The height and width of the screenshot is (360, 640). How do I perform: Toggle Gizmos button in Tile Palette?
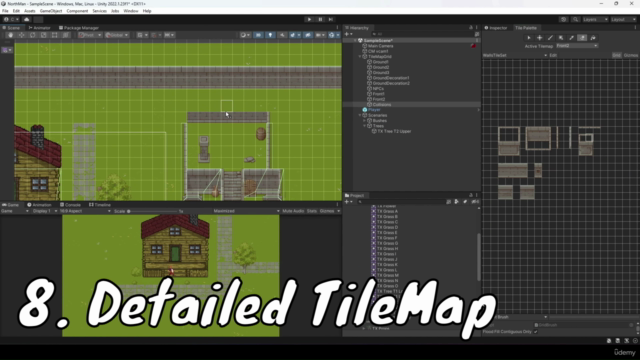631,55
